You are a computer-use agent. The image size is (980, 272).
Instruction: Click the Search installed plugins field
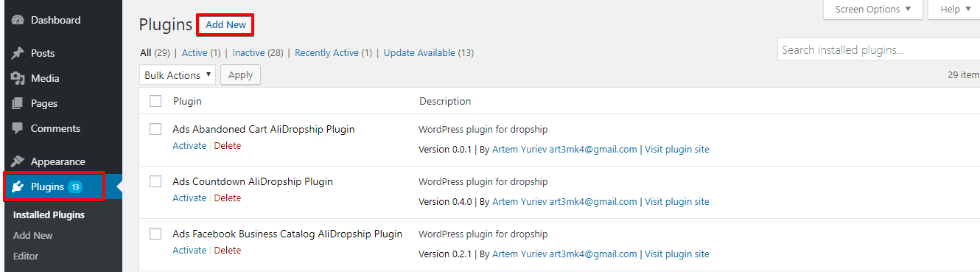pos(878,50)
